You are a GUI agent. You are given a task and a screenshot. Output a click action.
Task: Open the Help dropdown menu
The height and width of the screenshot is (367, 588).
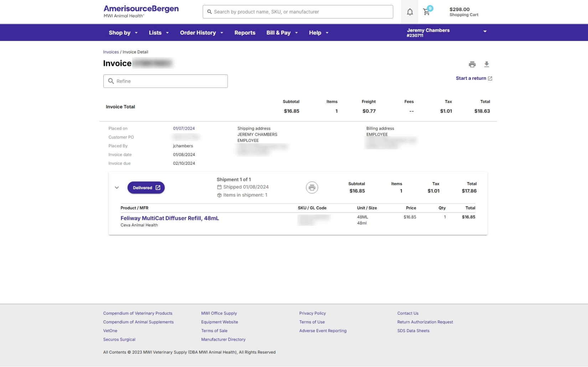click(319, 33)
